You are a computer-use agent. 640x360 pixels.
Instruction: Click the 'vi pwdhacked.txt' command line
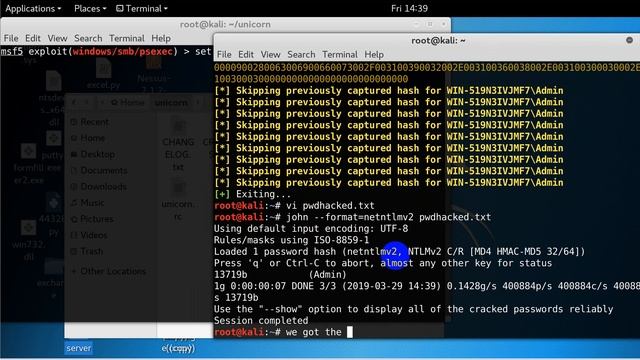294,205
